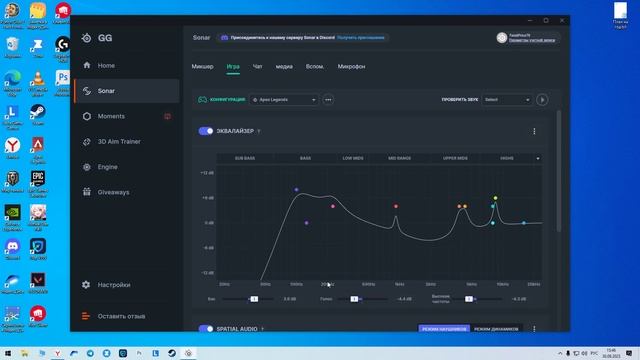The height and width of the screenshot is (360, 640).
Task: Select the Игра tab
Action: [233, 67]
